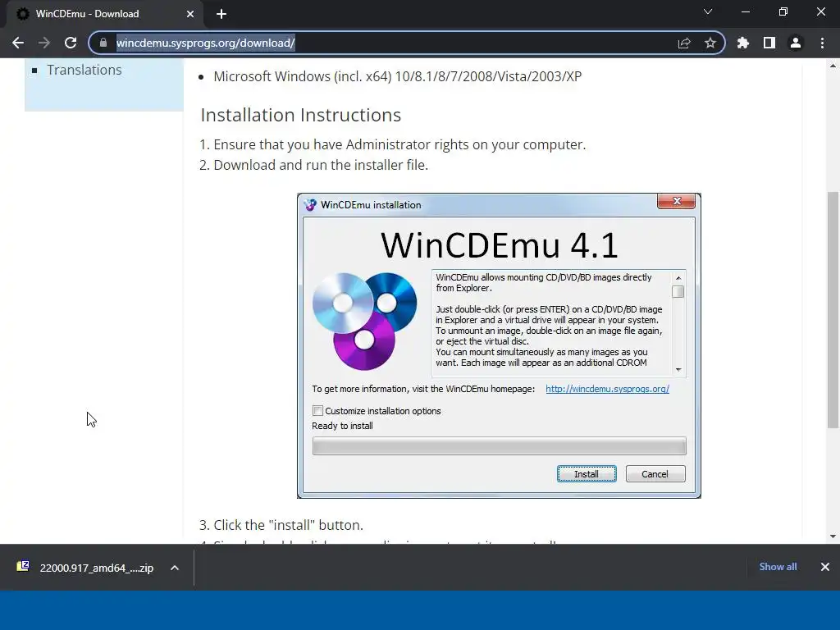Expand options arrow for downloaded zip file
This screenshot has width=840, height=630.
coord(175,568)
